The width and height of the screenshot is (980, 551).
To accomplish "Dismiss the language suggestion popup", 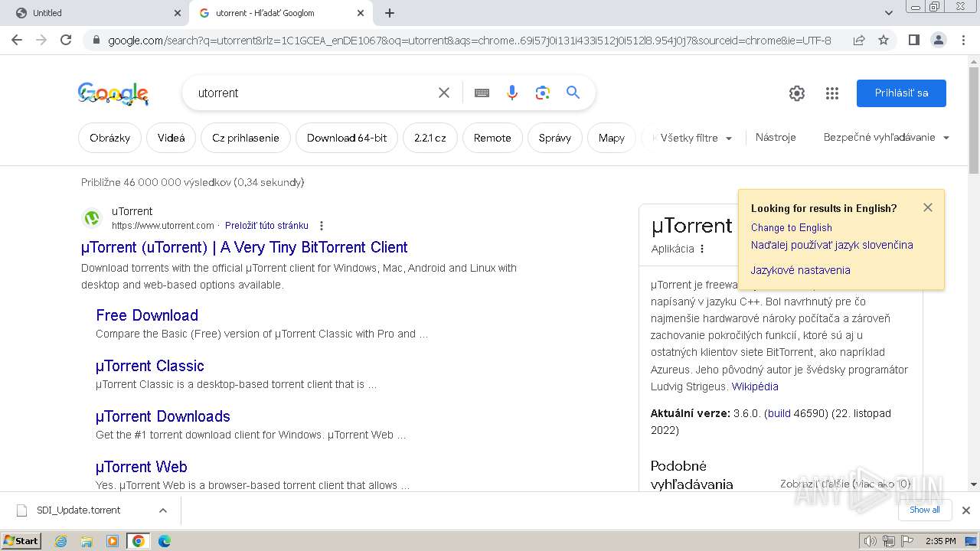I will coord(928,207).
